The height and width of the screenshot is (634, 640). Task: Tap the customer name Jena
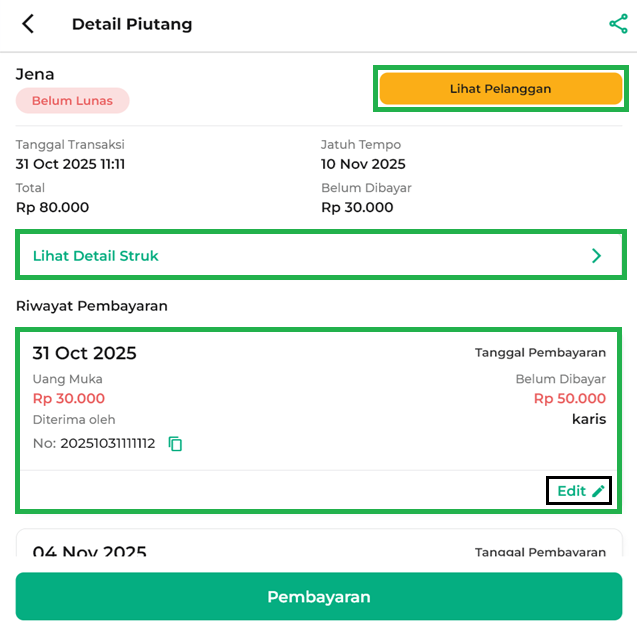35,74
